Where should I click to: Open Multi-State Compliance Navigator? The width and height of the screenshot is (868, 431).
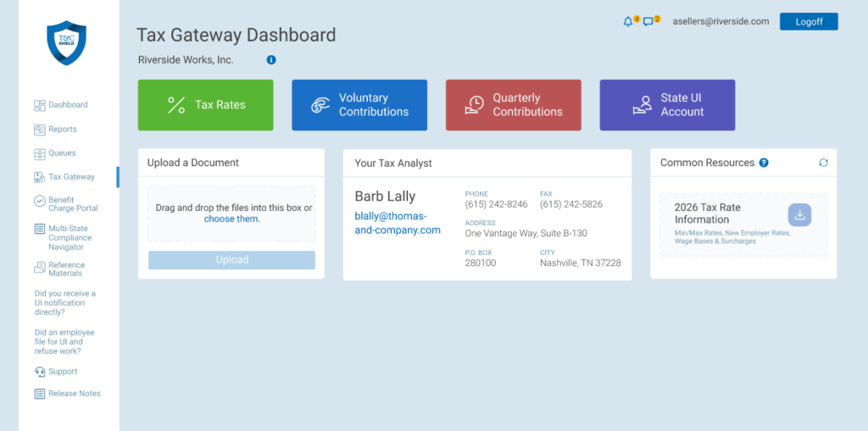point(70,238)
